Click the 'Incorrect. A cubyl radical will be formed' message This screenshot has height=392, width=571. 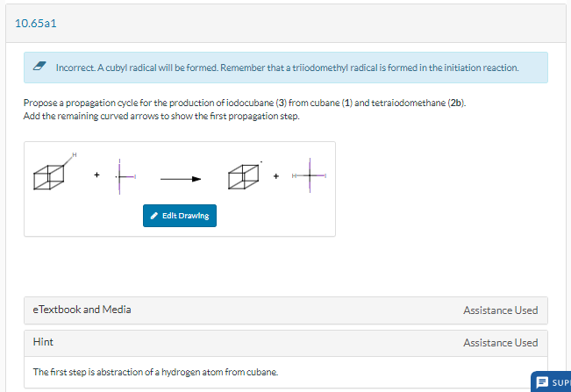click(x=287, y=68)
